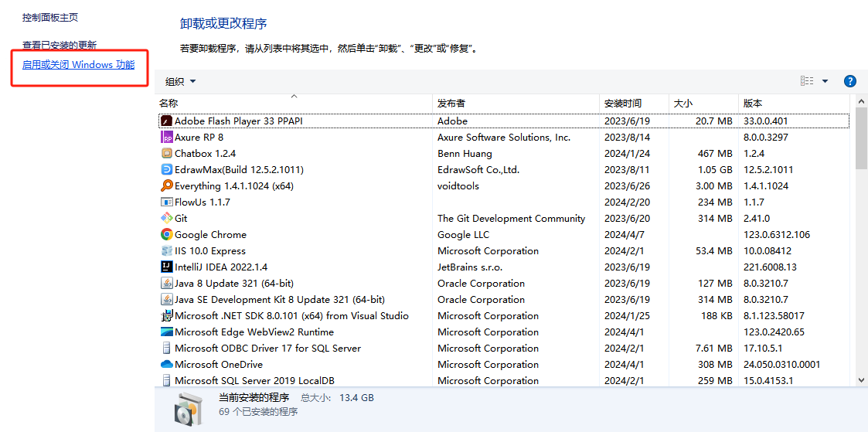Sort the list by the 名称 column
This screenshot has height=432, width=868.
[294, 103]
